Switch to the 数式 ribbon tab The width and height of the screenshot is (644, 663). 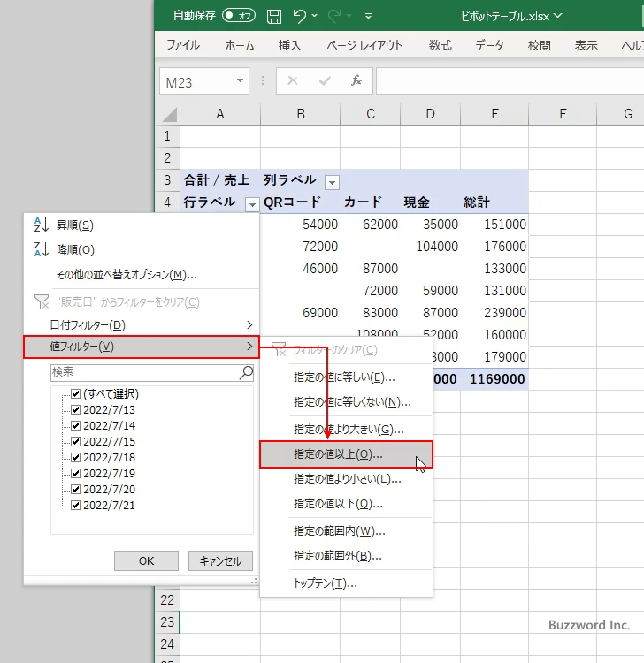tap(440, 45)
